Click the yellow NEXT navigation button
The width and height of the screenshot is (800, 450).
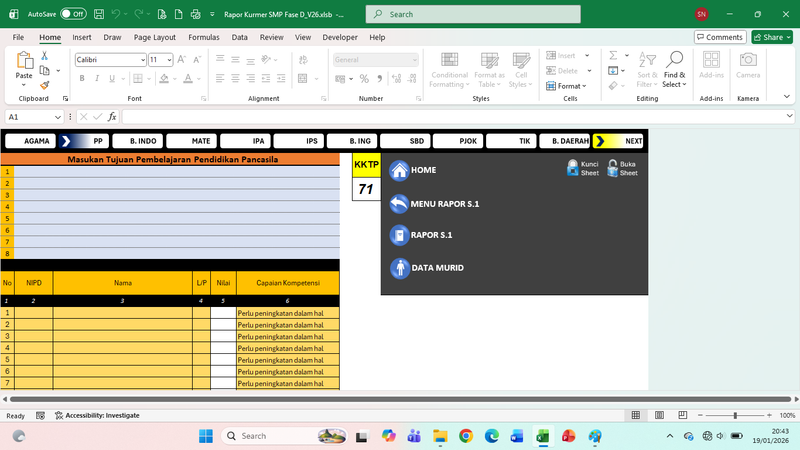click(620, 141)
